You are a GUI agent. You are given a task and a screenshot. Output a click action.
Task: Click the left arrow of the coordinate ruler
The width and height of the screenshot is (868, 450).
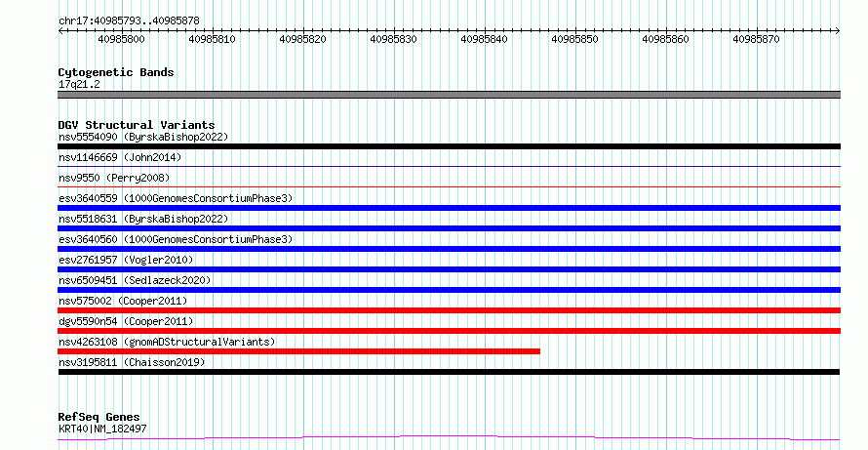(x=60, y=31)
